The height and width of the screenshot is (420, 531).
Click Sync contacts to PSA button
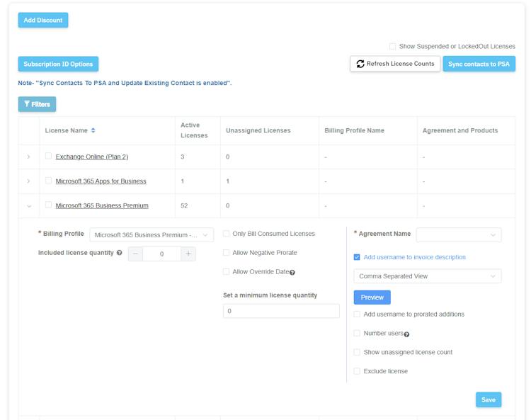(479, 64)
